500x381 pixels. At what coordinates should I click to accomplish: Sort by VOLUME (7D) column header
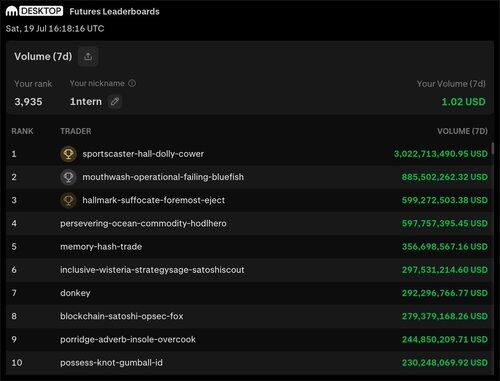462,131
